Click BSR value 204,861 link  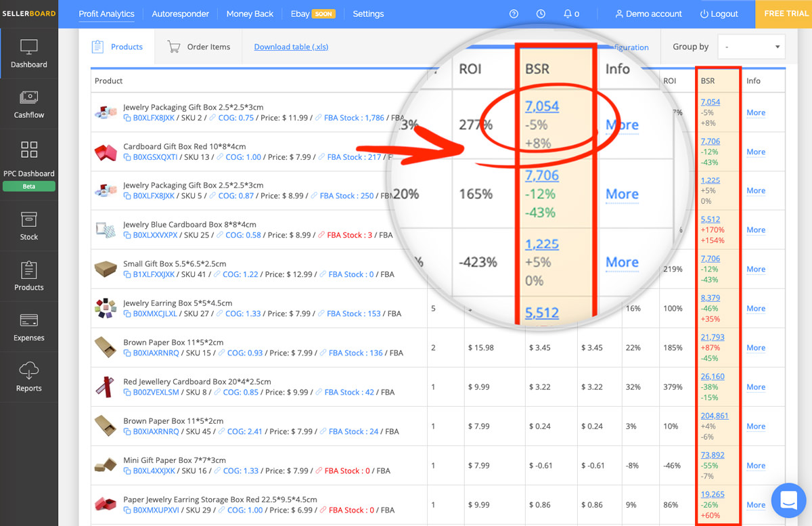pyautogui.click(x=715, y=416)
